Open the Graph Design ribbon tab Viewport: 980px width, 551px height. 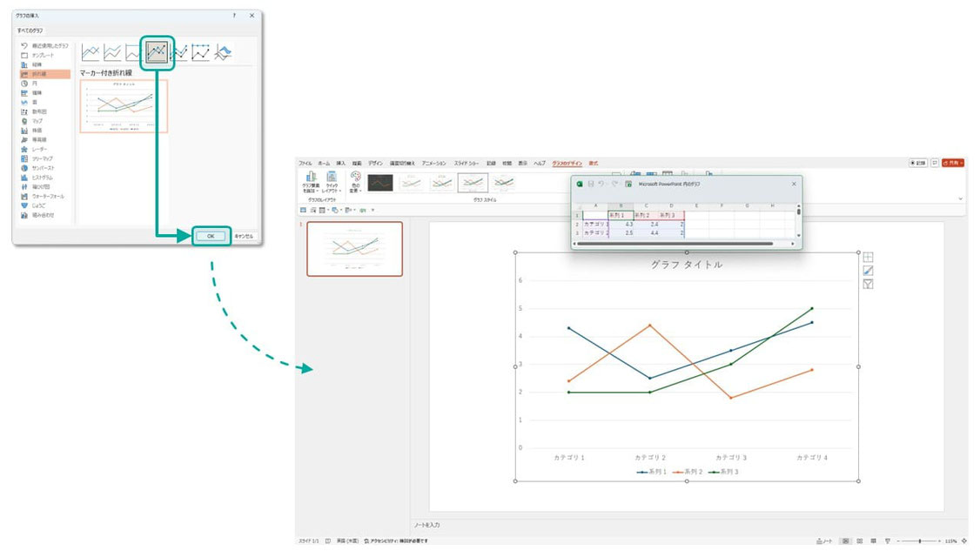coord(567,164)
